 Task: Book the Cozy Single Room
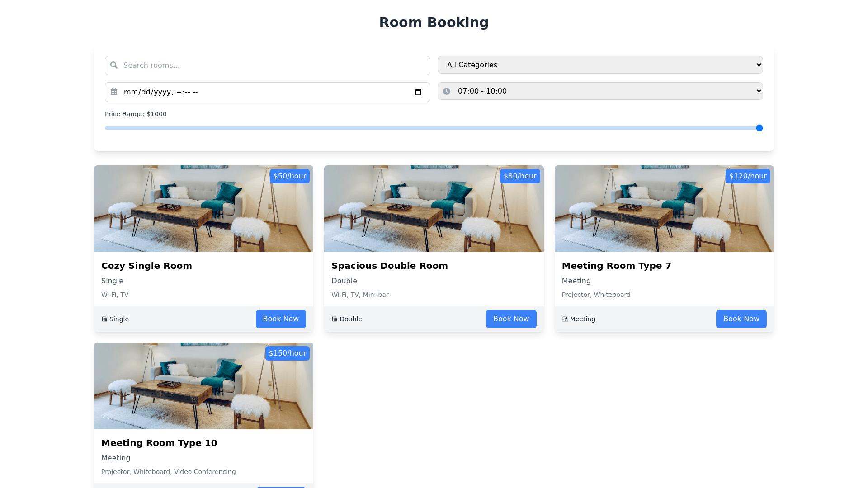click(x=281, y=319)
